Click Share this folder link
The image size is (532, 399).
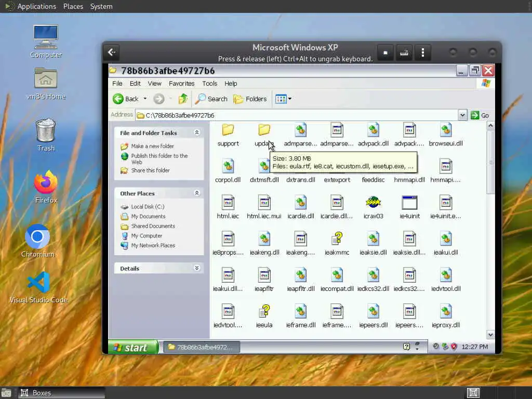tap(150, 170)
